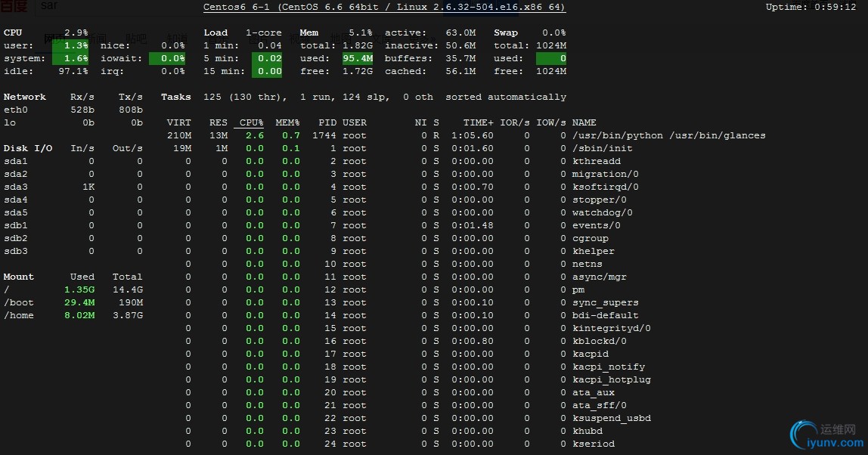This screenshot has height=455, width=868.
Task: Select the Uptime 0:59:12 readout
Action: pyautogui.click(x=811, y=8)
